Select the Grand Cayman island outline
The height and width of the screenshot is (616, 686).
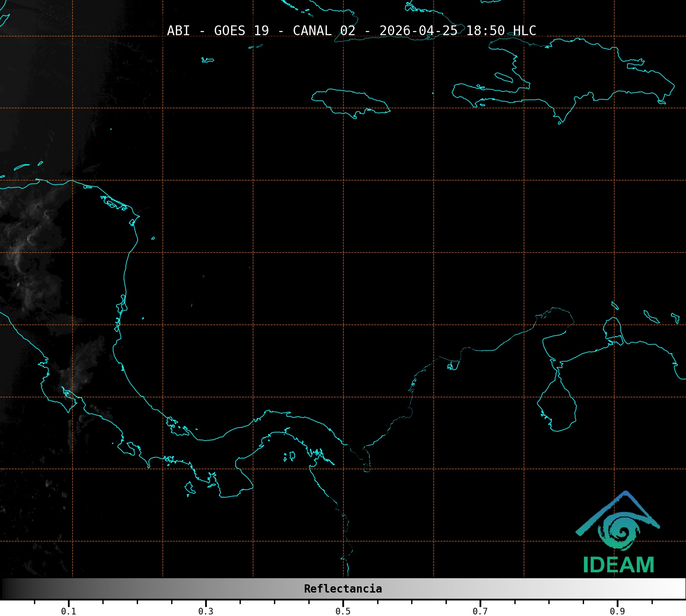[x=208, y=60]
